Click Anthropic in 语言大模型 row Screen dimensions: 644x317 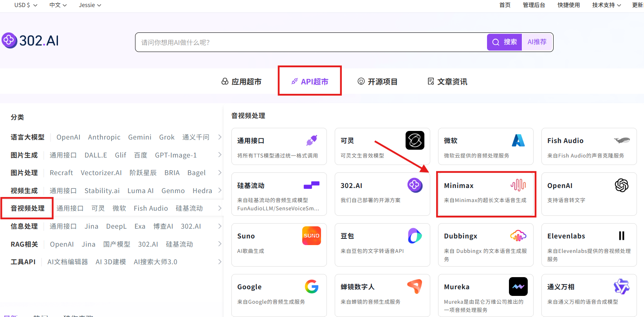point(104,137)
